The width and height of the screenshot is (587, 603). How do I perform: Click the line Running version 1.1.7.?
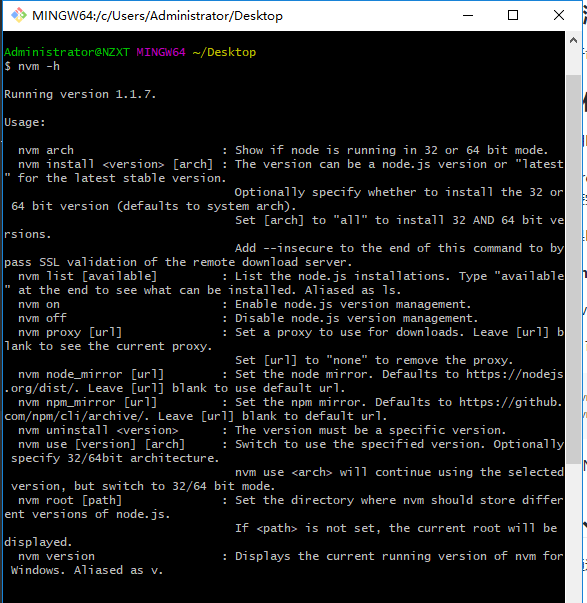80,94
